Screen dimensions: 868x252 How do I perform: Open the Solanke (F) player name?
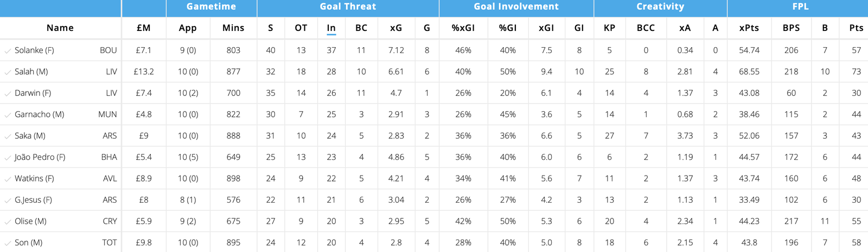tap(34, 50)
